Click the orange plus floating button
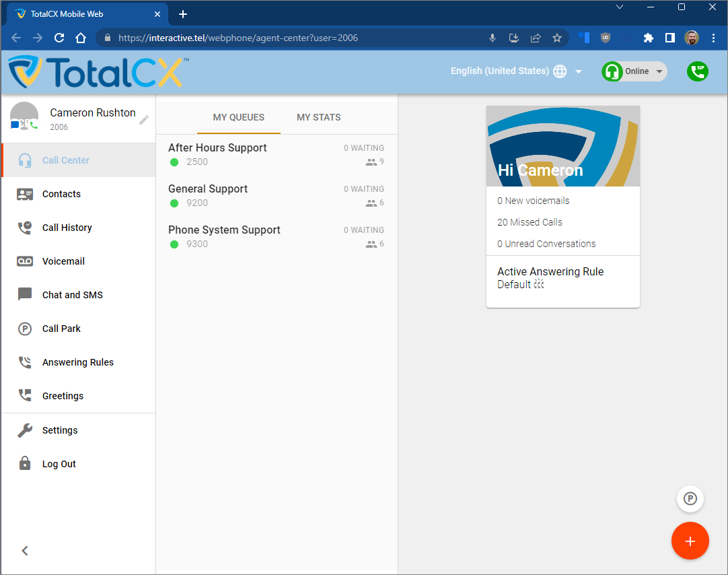The image size is (728, 575). [690, 541]
